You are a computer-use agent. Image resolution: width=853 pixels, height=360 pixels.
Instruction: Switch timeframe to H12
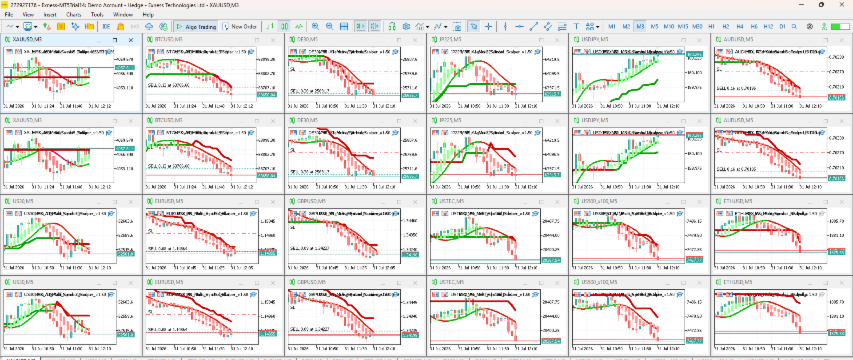pos(768,26)
